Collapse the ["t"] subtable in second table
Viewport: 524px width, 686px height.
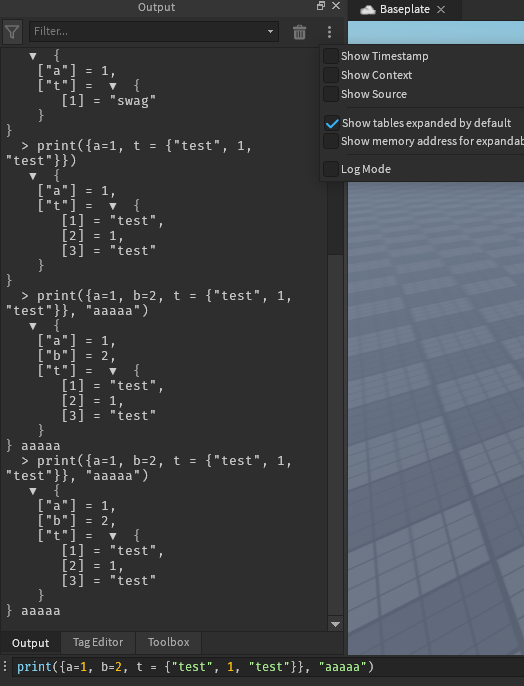click(113, 206)
